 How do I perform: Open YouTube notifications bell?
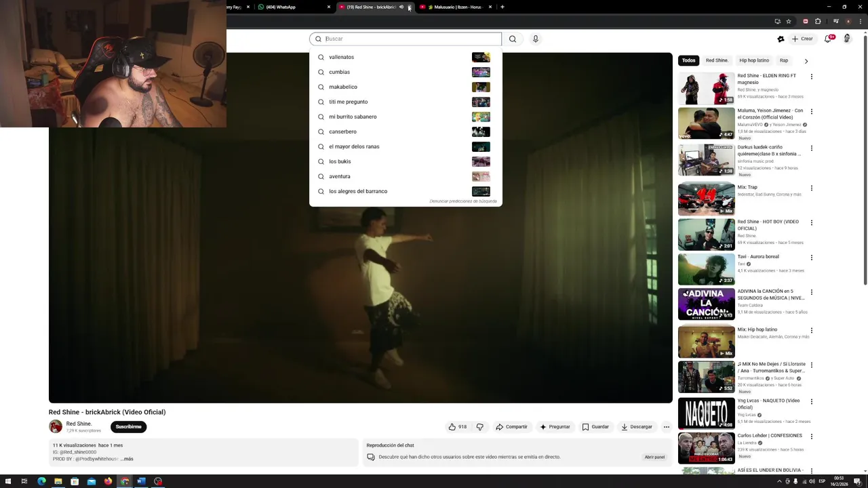[828, 39]
